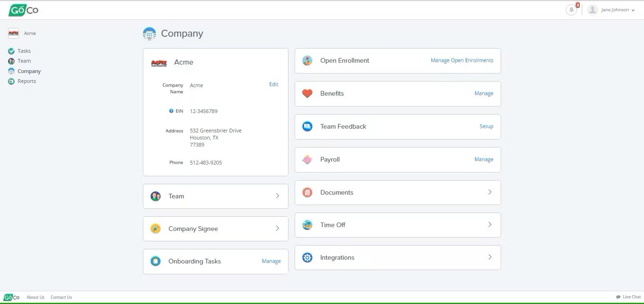Setup Team Feedback

point(486,126)
